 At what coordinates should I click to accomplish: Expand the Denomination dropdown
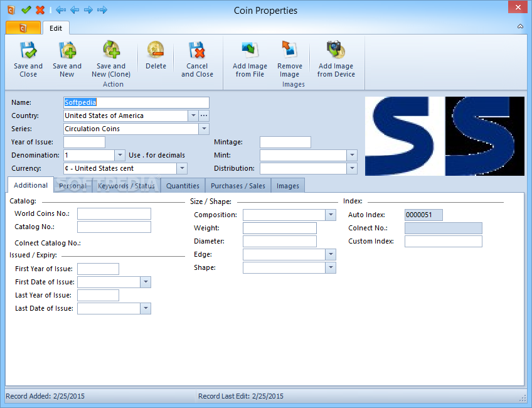tap(120, 156)
